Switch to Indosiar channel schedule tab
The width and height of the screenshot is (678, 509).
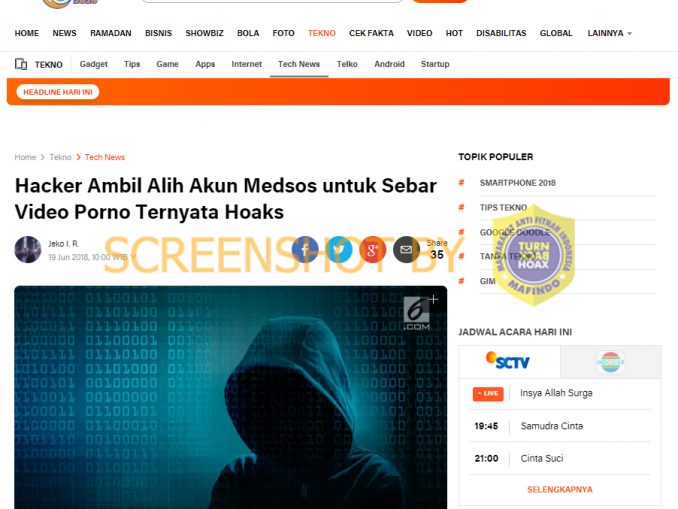611,362
